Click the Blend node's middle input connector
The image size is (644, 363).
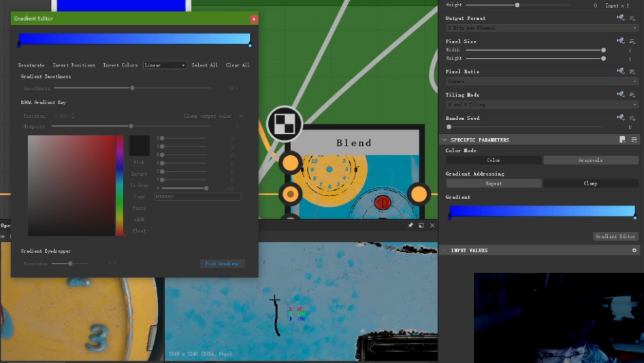291,194
